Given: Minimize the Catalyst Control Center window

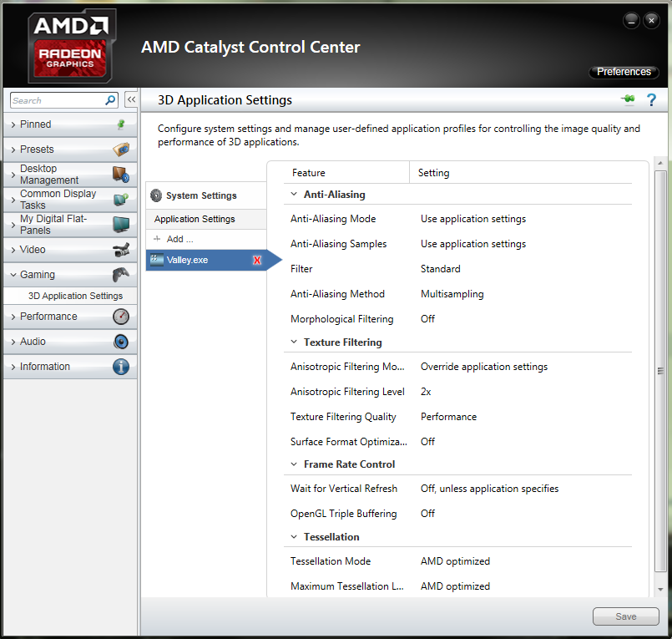Looking at the screenshot, I should tap(631, 20).
